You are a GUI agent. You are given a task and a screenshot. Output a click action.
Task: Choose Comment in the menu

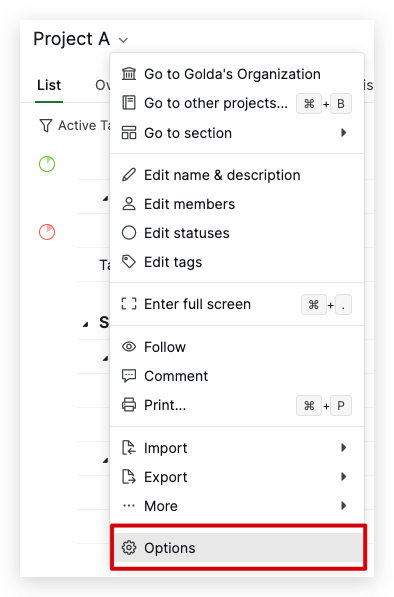click(237, 376)
